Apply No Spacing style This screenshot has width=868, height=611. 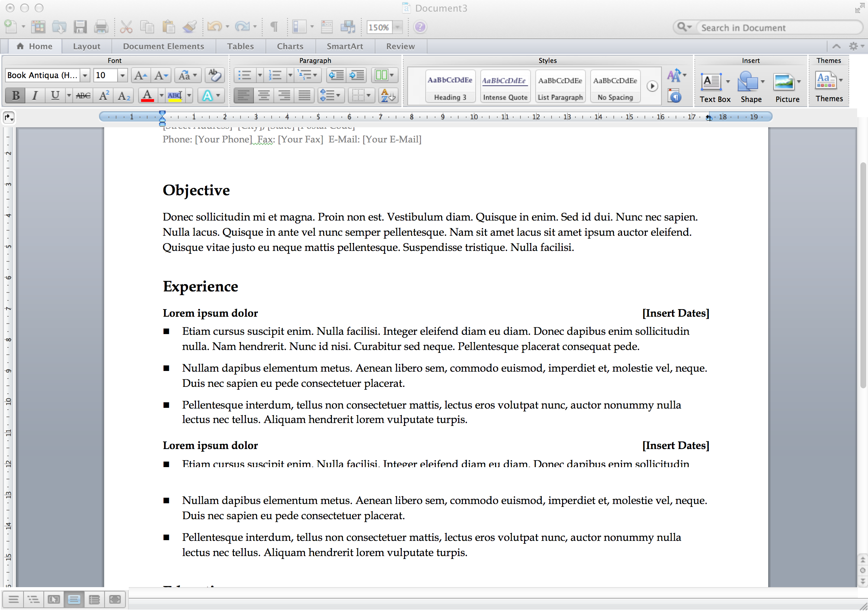(x=615, y=86)
